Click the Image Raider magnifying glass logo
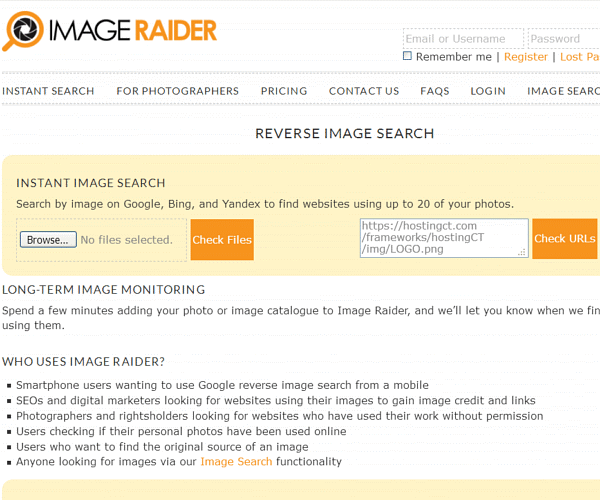 point(22,31)
